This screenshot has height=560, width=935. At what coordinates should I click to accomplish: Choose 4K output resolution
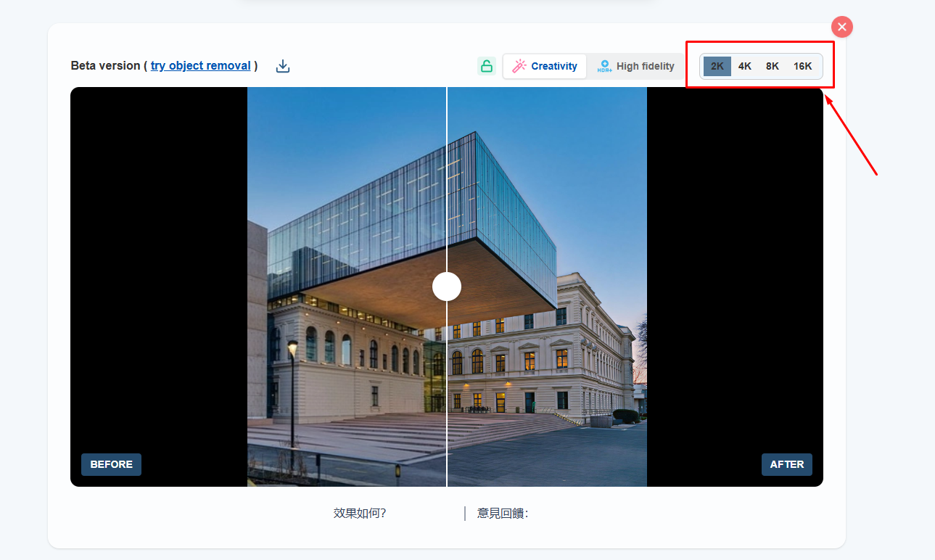pos(745,66)
